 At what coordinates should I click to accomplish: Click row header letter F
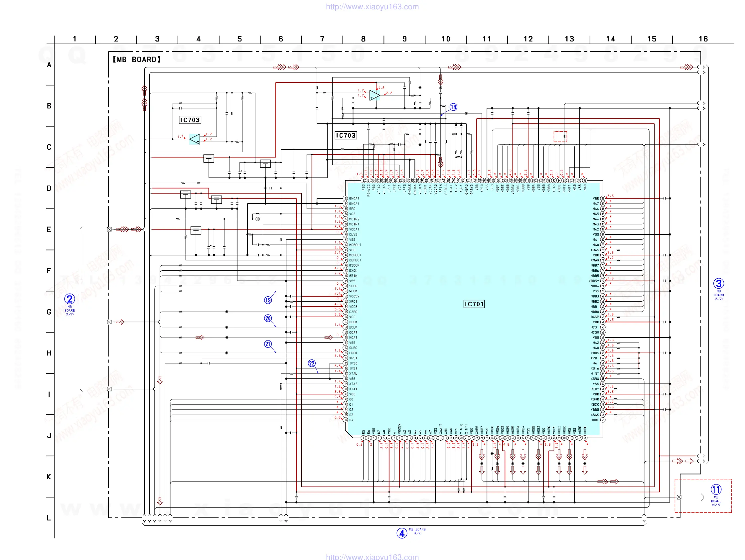click(x=49, y=271)
